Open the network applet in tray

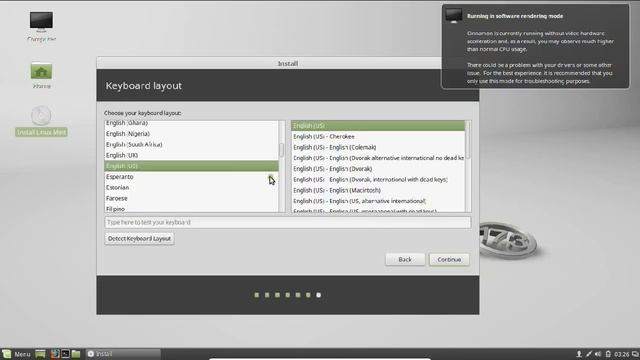pyautogui.click(x=589, y=354)
